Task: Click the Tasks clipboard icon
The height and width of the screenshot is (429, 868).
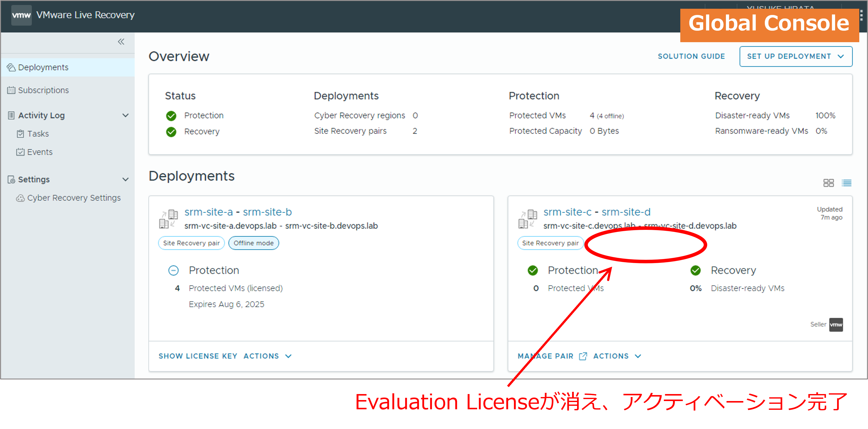Action: 20,134
